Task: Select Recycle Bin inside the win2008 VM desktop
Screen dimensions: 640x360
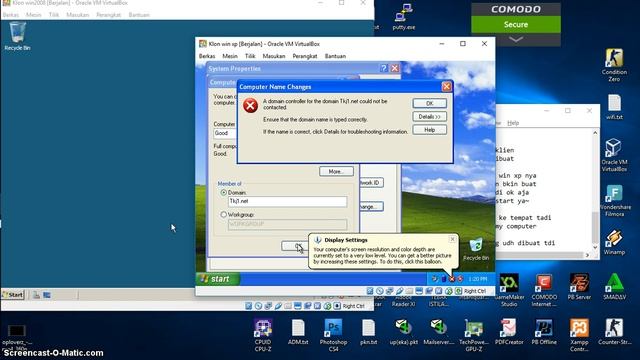Action: coord(17,36)
